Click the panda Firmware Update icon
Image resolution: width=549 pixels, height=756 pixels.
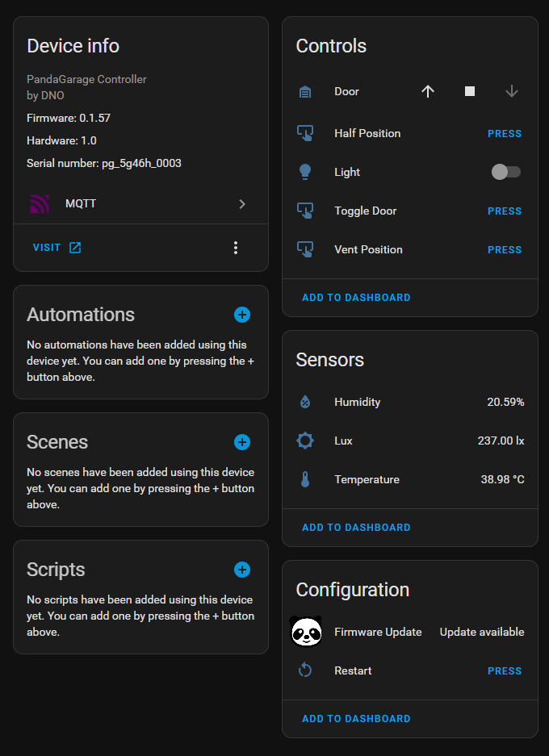point(305,631)
